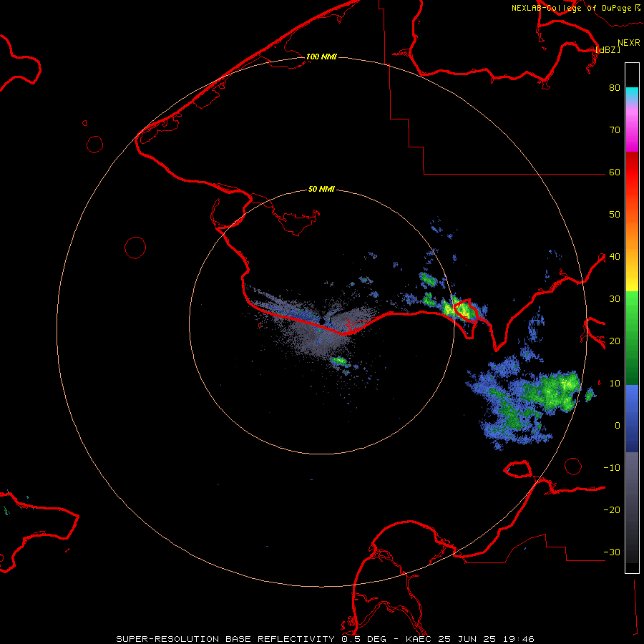
Task: Click the red circle outline right of the small red island outline
Action: click(x=573, y=466)
